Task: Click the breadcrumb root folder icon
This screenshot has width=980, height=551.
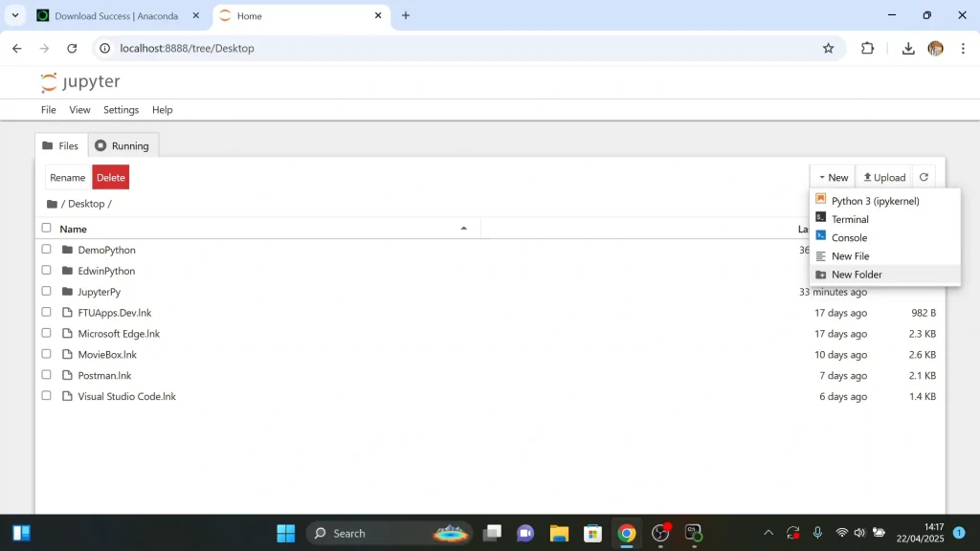Action: pos(52,204)
